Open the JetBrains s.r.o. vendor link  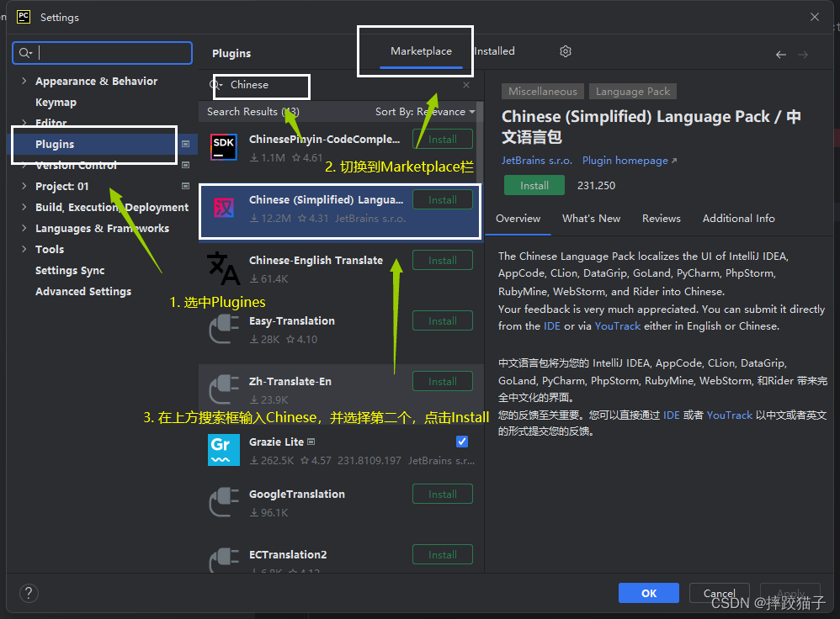pyautogui.click(x=537, y=161)
